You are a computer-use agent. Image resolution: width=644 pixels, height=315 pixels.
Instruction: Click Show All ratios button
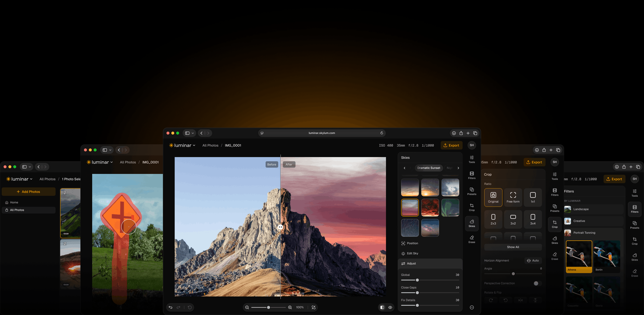513,247
